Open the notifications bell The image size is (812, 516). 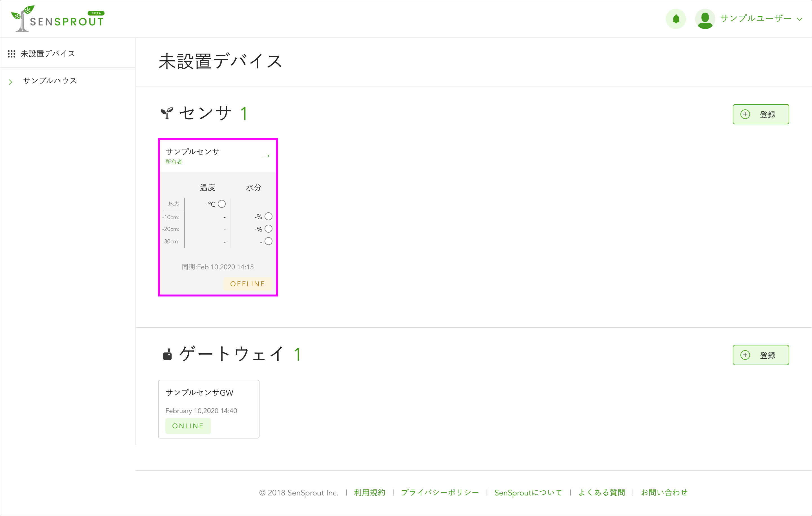(x=676, y=19)
